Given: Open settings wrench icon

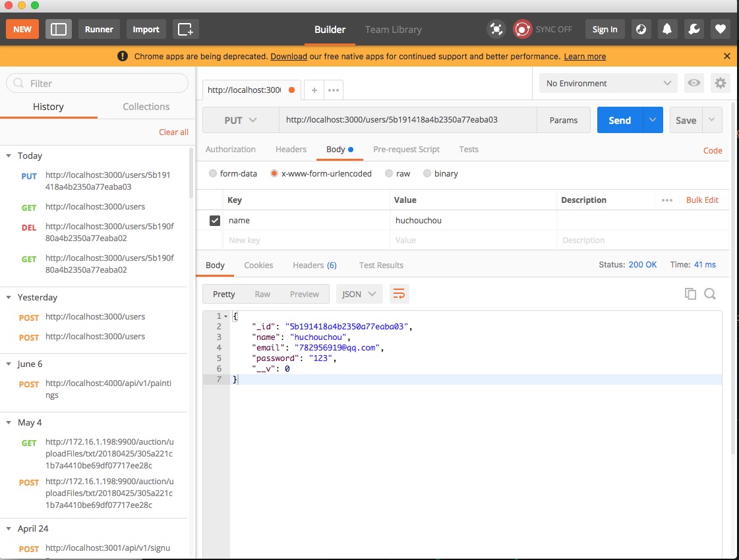Looking at the screenshot, I should coord(694,29).
